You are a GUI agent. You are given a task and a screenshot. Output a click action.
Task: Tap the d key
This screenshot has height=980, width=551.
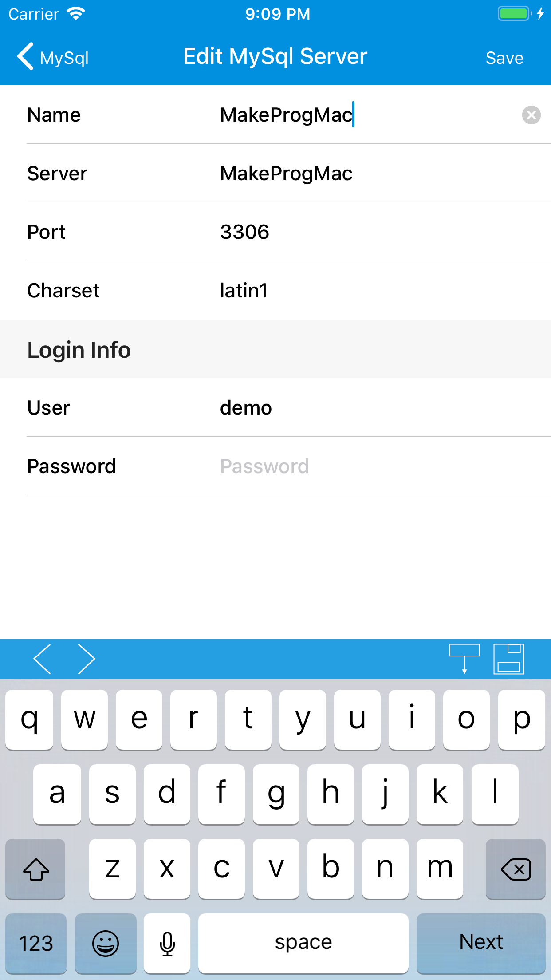click(167, 794)
